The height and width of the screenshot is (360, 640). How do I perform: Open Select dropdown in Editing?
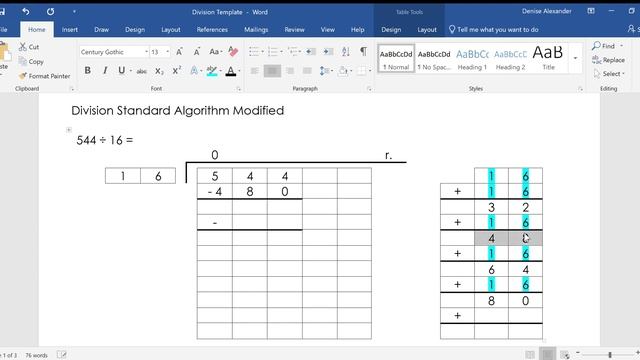609,74
